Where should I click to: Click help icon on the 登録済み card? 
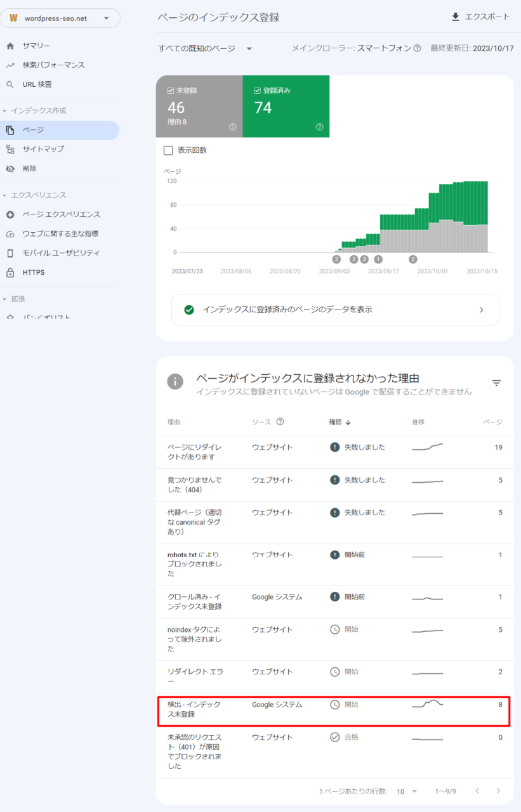tap(319, 127)
